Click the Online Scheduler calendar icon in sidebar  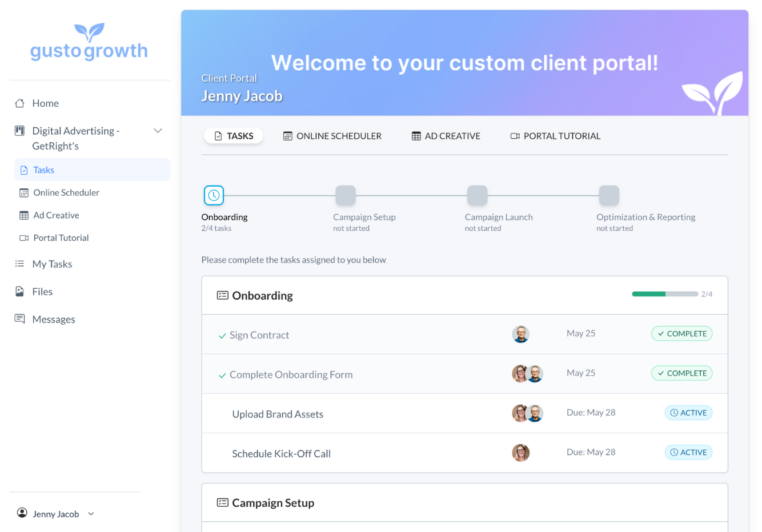click(x=24, y=193)
